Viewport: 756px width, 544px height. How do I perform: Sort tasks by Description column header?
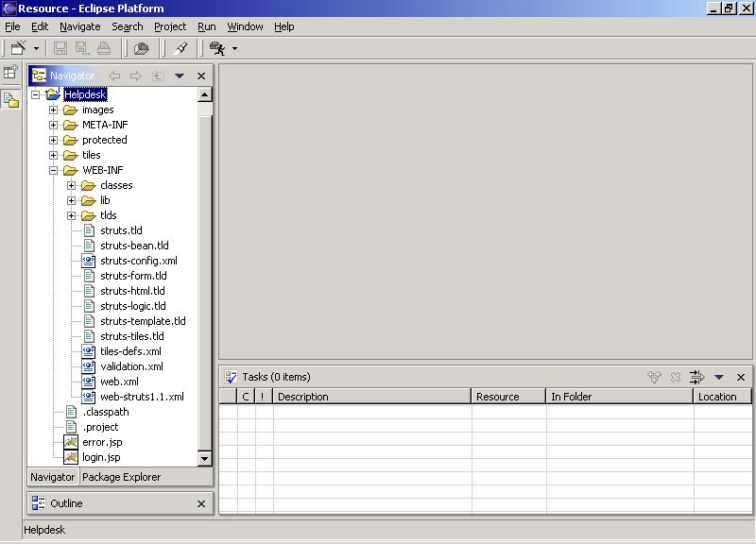tap(371, 397)
